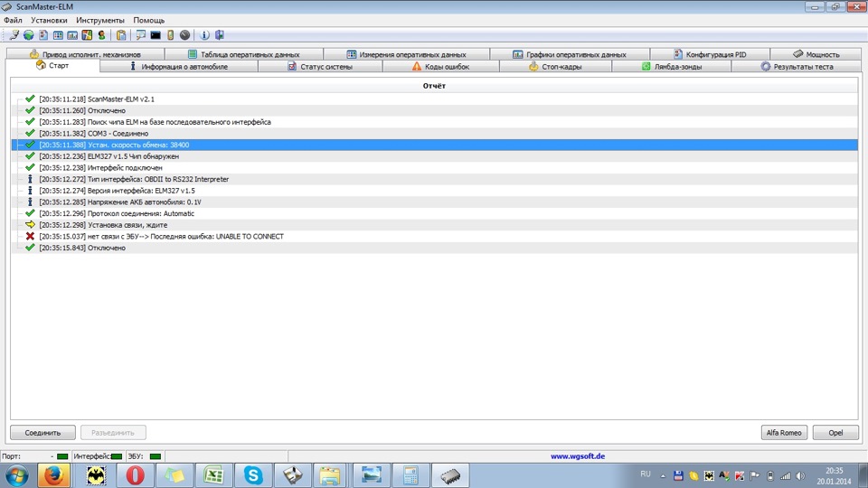Select the first 'Отключено' row at 20:35:11.260
Viewport: 868px width, 488px height.
coord(435,110)
